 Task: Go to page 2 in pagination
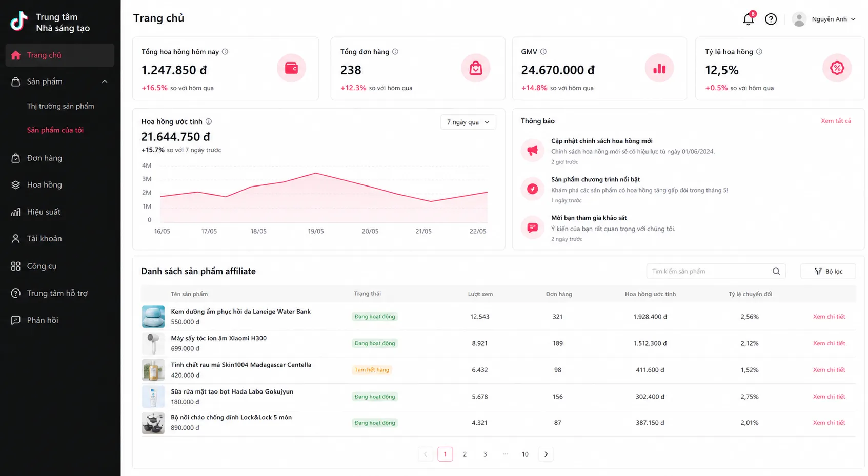tap(465, 454)
